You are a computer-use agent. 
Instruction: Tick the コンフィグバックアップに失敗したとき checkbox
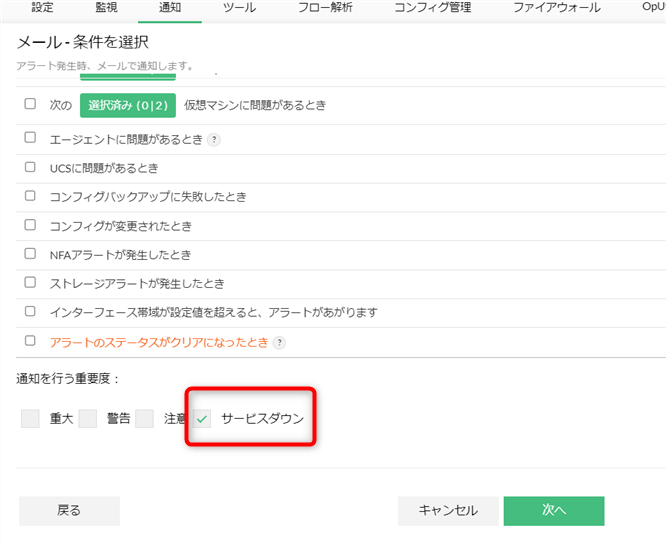coord(30,197)
